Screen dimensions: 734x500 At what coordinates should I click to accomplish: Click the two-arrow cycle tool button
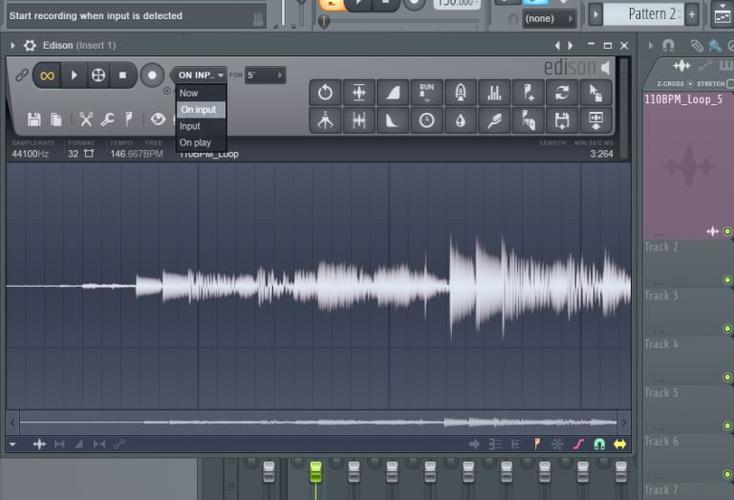(562, 93)
